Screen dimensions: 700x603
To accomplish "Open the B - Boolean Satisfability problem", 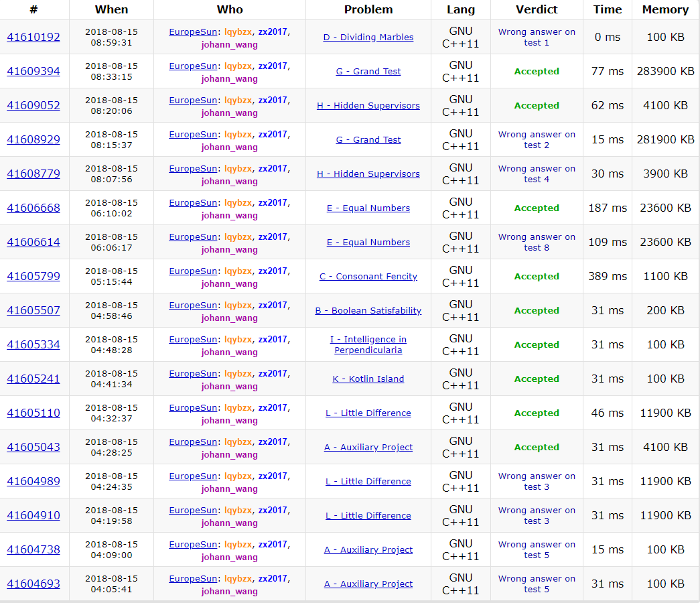I will pos(368,310).
